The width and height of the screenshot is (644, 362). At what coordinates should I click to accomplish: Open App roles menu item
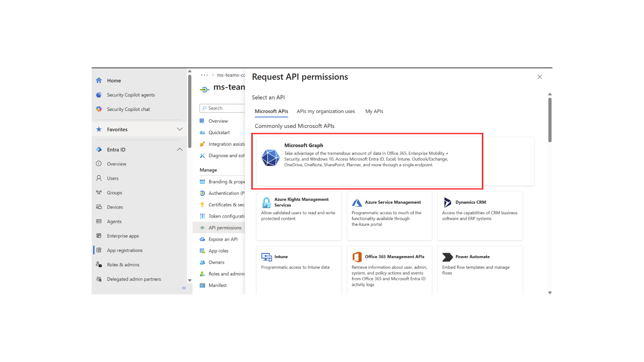click(219, 251)
